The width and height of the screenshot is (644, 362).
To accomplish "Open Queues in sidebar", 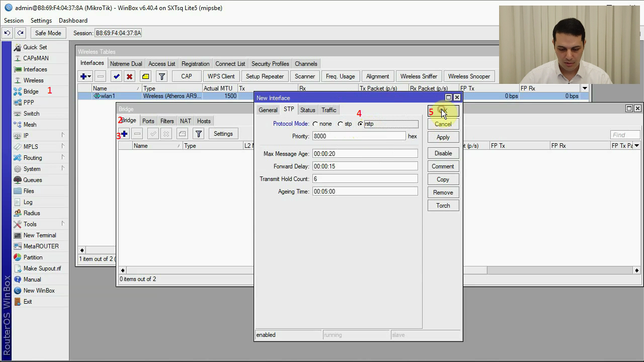I will [32, 180].
